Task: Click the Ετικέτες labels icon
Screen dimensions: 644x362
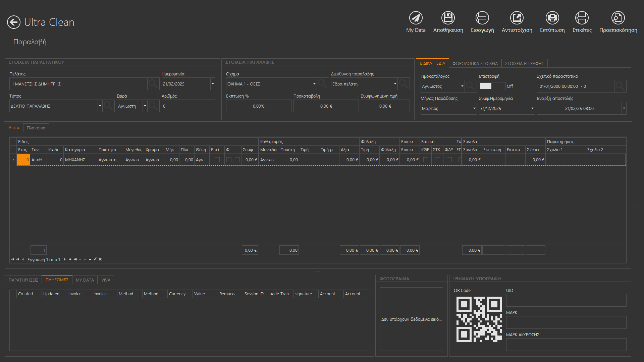Action: coord(582,18)
